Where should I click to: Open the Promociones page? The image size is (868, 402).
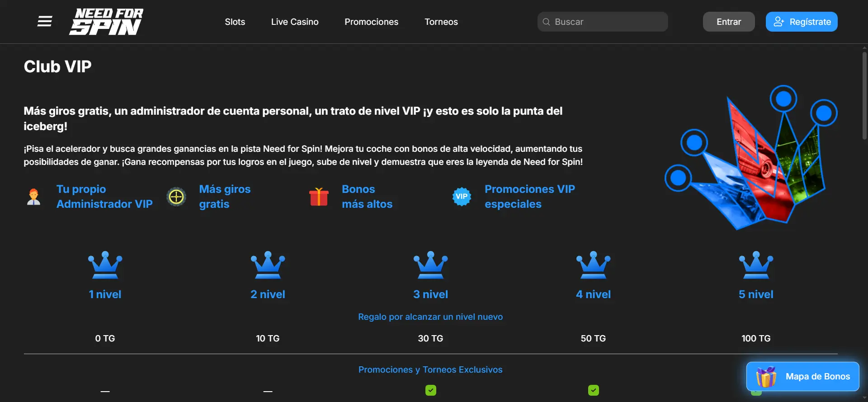pos(371,22)
